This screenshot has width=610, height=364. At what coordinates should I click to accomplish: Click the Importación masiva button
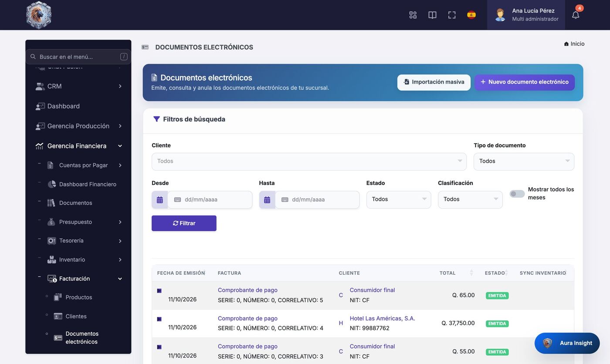(x=434, y=82)
